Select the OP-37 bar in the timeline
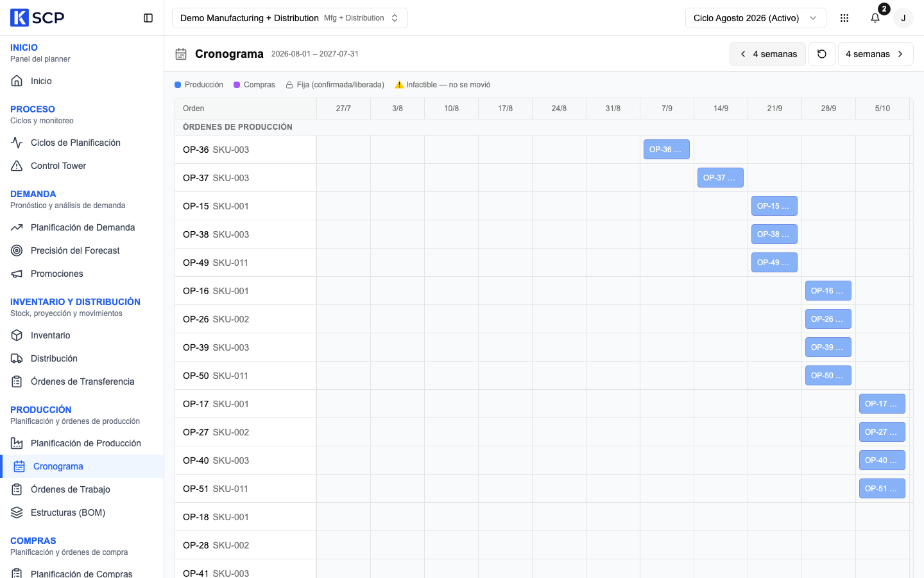 721,177
